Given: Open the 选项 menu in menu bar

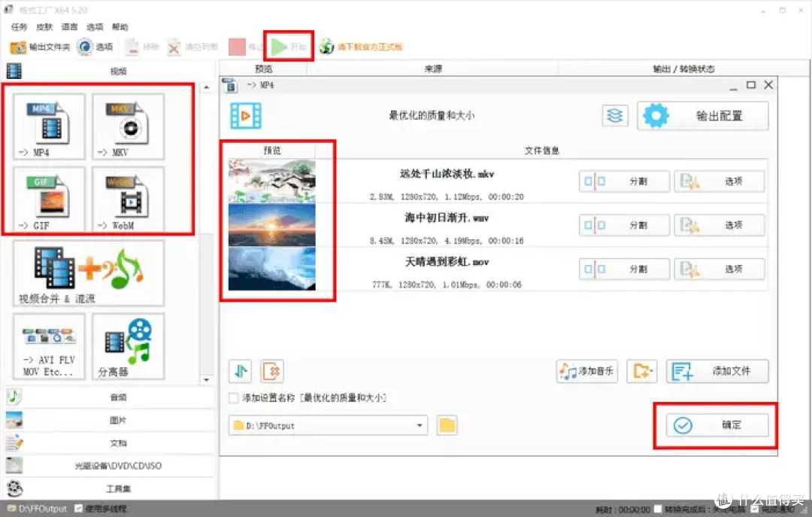Looking at the screenshot, I should click(x=95, y=27).
